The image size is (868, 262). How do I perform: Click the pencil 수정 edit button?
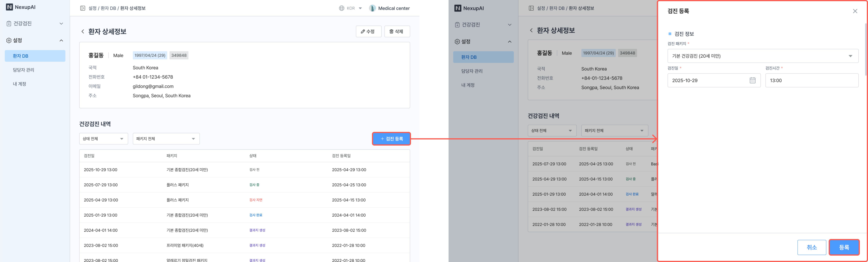(x=368, y=32)
